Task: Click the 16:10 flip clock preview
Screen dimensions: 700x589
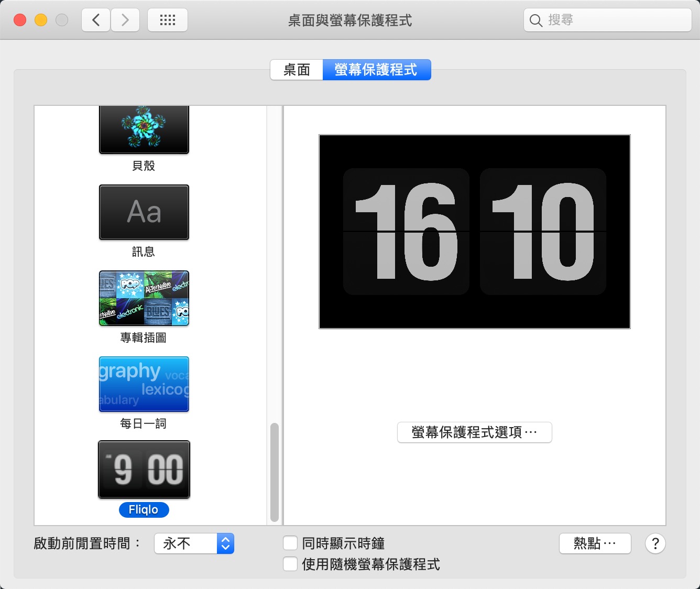Action: click(474, 232)
